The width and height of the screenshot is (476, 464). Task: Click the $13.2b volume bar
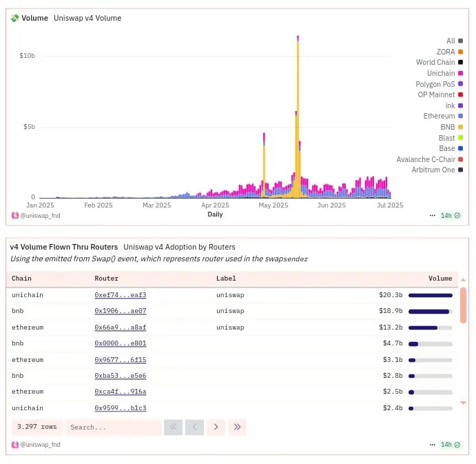[x=431, y=328]
